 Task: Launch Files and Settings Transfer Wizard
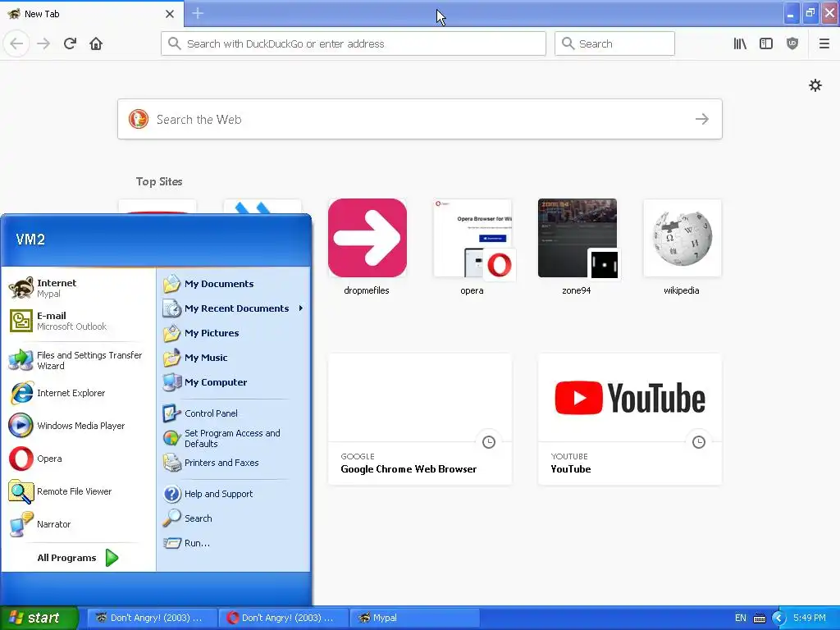coord(78,360)
